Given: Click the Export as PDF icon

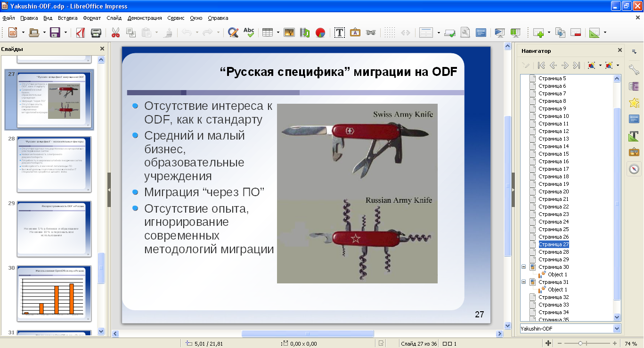Looking at the screenshot, I should click(x=81, y=33).
